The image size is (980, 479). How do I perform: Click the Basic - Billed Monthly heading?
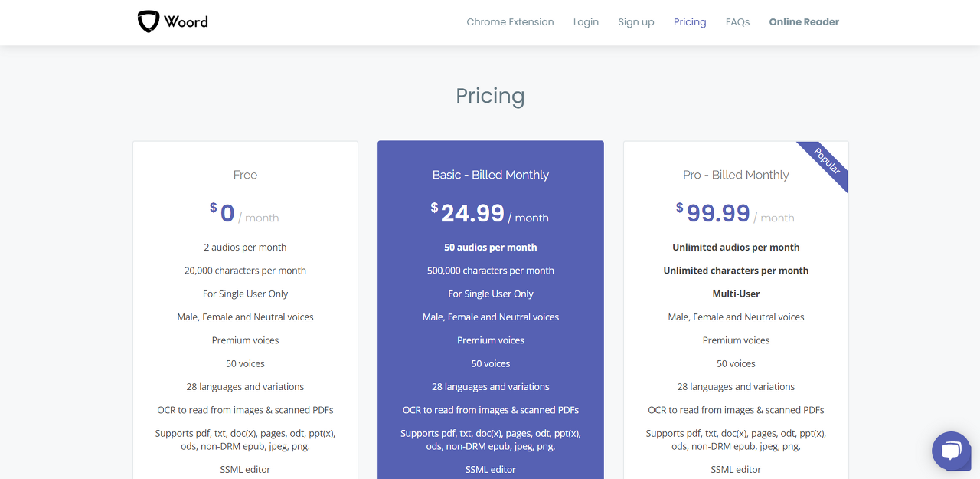tap(490, 175)
